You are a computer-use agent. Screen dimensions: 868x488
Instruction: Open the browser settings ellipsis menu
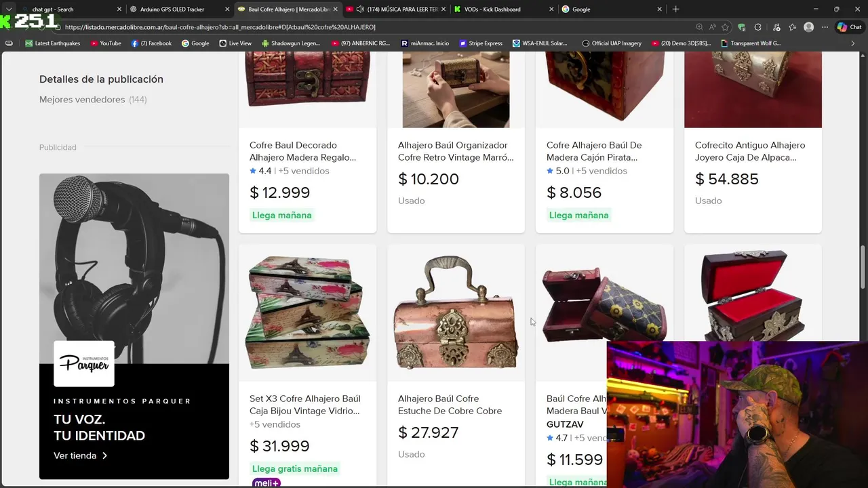[825, 27]
